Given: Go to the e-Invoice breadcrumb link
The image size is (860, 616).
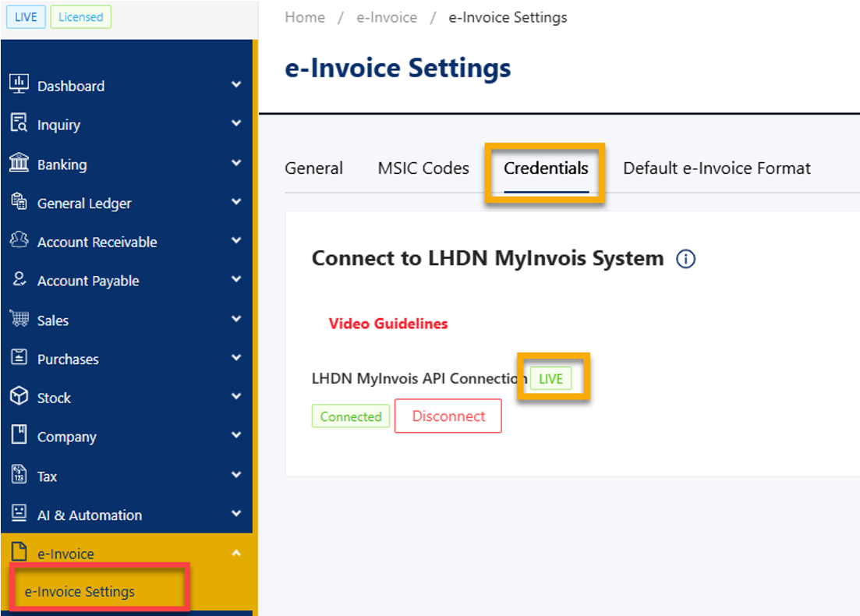Looking at the screenshot, I should [x=387, y=18].
